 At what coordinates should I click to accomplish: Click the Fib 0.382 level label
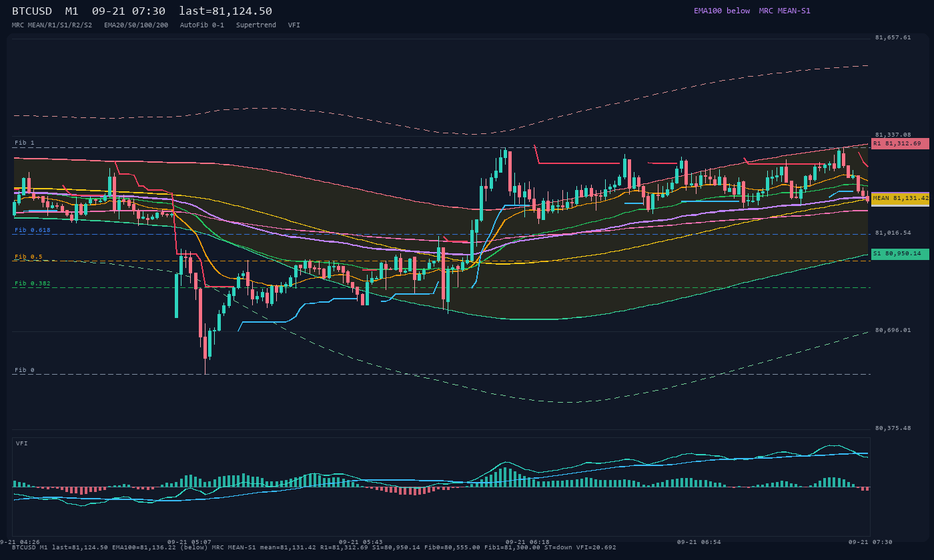(x=33, y=283)
